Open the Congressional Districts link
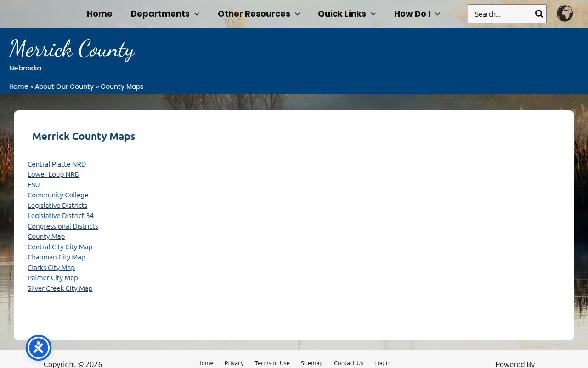The width and height of the screenshot is (588, 368). click(62, 226)
